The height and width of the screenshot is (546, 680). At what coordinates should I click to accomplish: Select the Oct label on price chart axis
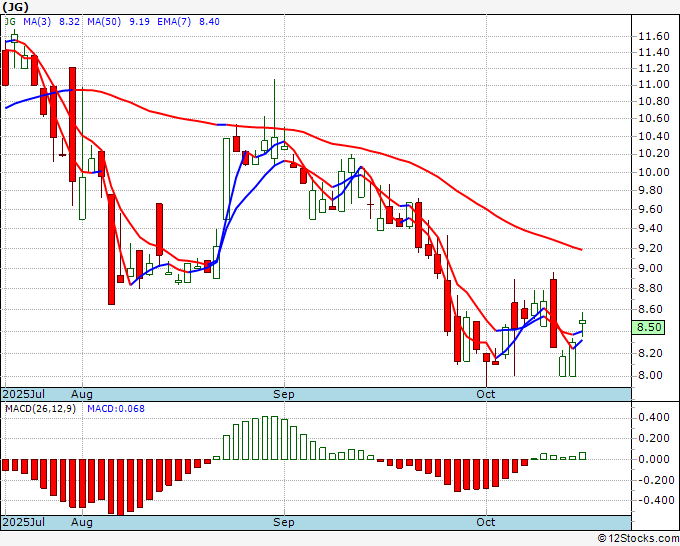pyautogui.click(x=485, y=394)
